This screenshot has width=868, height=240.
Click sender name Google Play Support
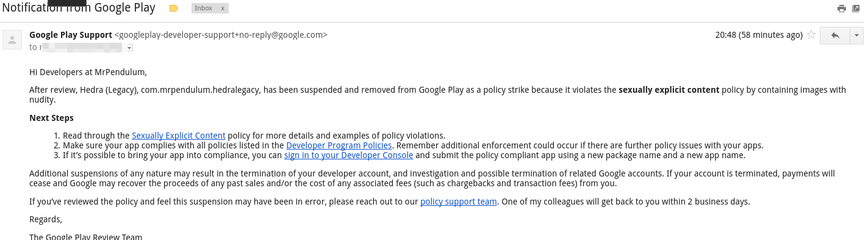pyautogui.click(x=71, y=35)
